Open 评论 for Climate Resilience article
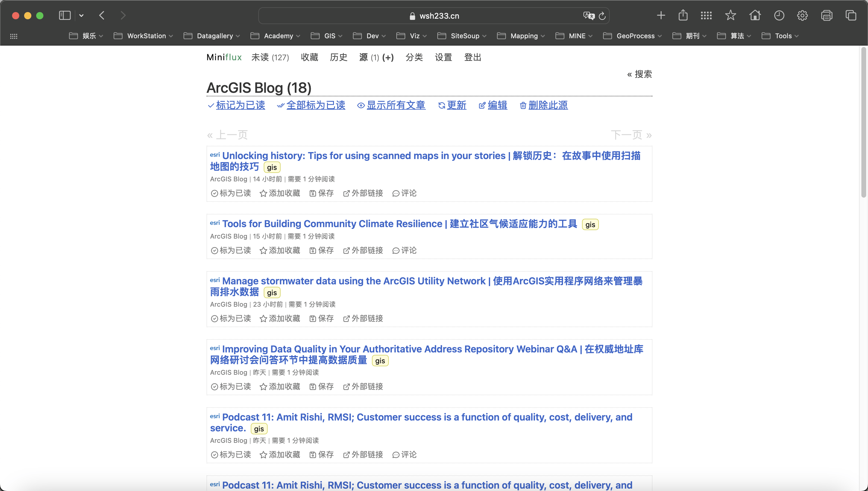This screenshot has width=868, height=491. pyautogui.click(x=404, y=251)
